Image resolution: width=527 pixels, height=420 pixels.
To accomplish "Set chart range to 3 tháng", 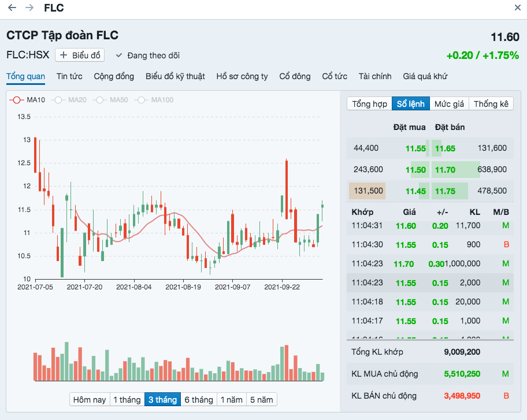I will (x=163, y=400).
